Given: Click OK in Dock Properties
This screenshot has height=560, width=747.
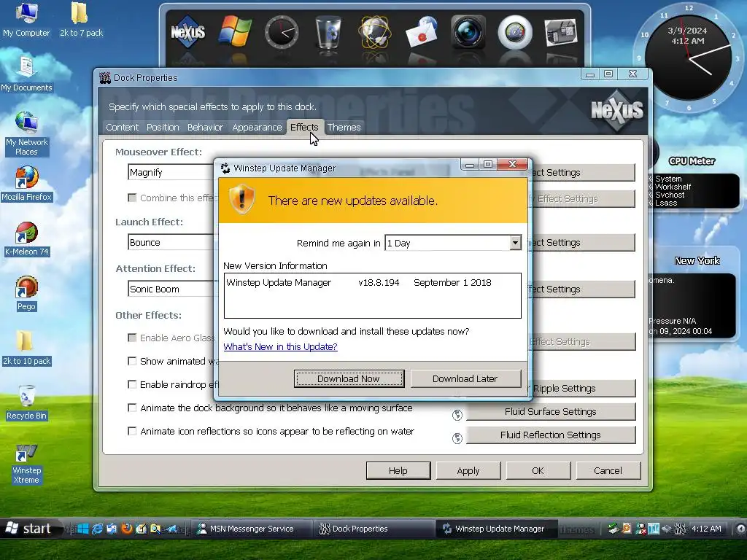Looking at the screenshot, I should (x=538, y=470).
